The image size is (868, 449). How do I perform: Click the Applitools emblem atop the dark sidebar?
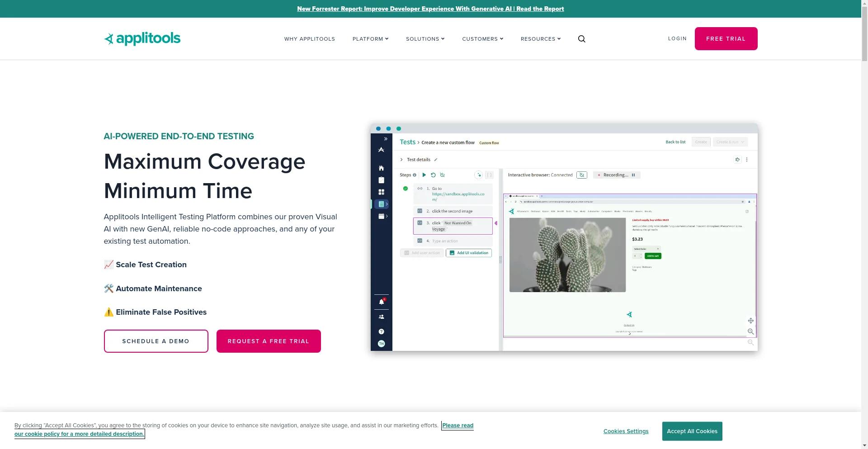point(381,150)
